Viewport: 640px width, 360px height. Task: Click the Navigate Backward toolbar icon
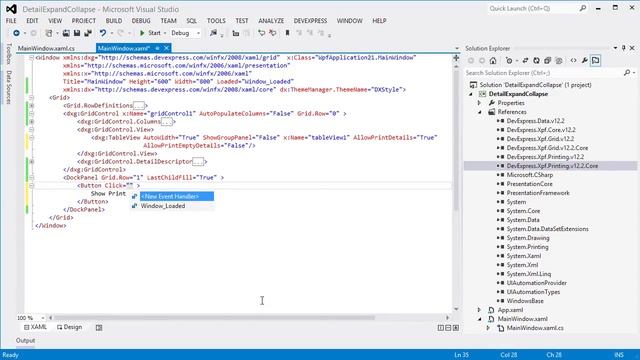[16, 33]
